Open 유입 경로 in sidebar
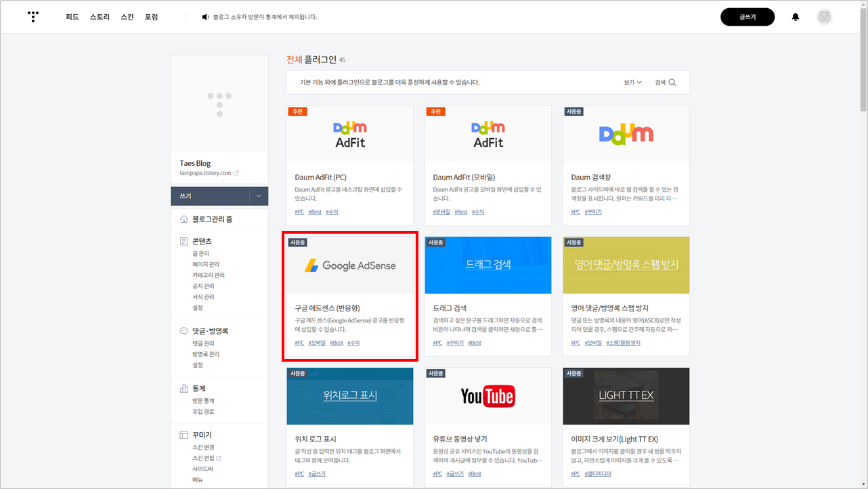868x489 pixels. tap(203, 412)
